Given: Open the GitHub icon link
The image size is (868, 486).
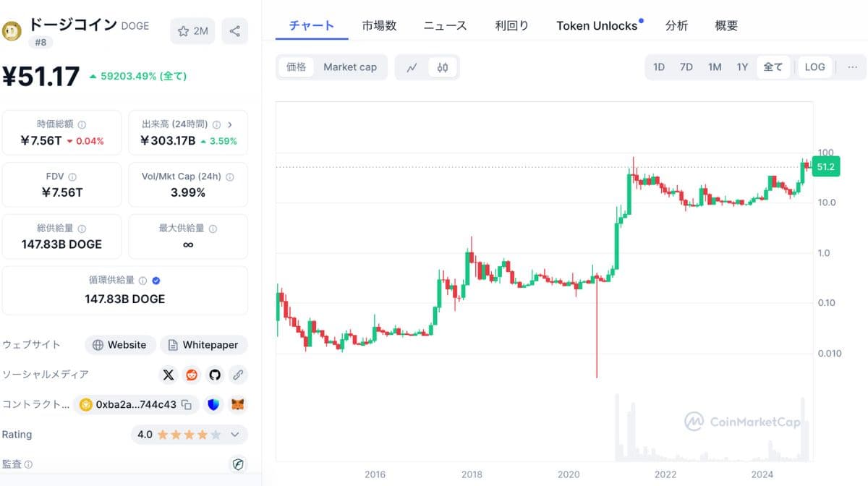Looking at the screenshot, I should pyautogui.click(x=215, y=375).
